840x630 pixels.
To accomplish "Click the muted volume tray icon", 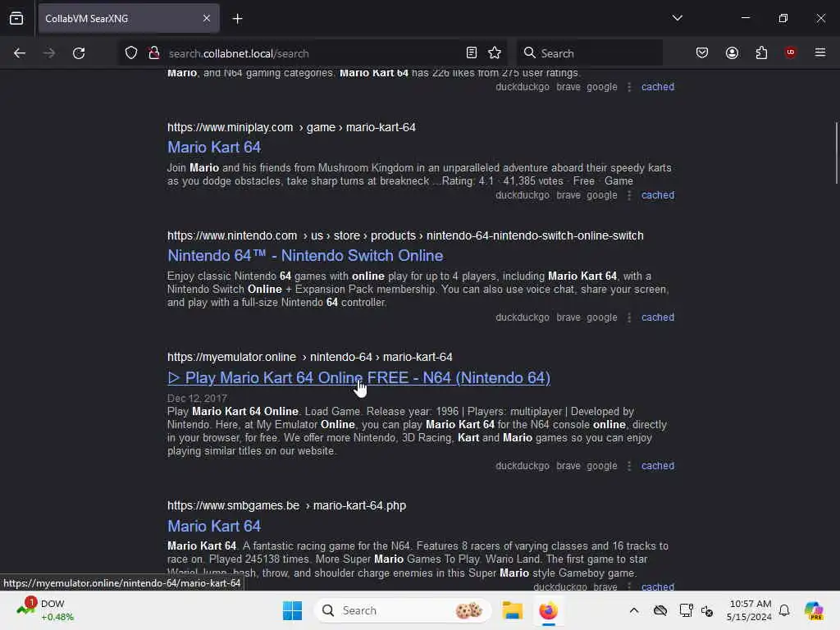I will (x=707, y=610).
